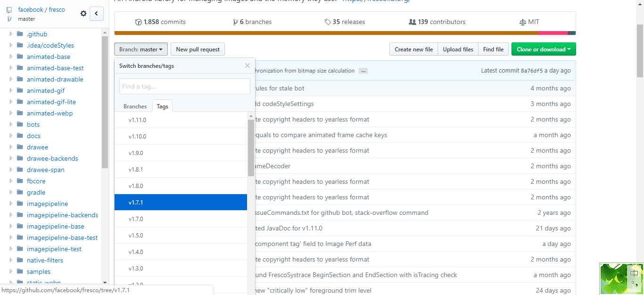644x295 pixels.
Task: Switch to the Branches tab
Action: coord(135,106)
